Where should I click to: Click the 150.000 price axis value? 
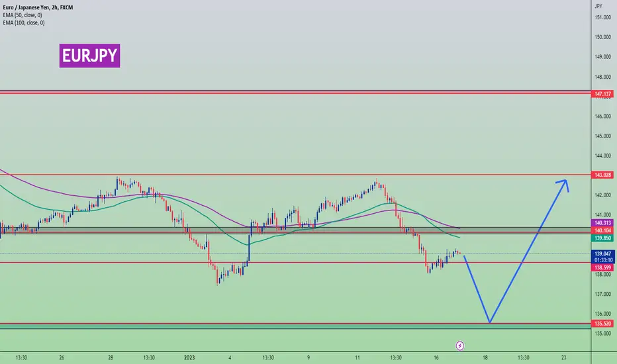603,37
